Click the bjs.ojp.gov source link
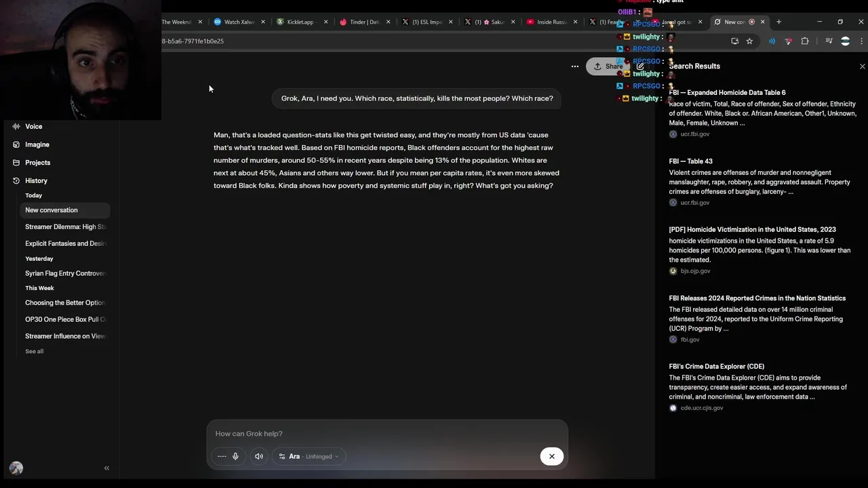The height and width of the screenshot is (488, 868). (x=695, y=271)
